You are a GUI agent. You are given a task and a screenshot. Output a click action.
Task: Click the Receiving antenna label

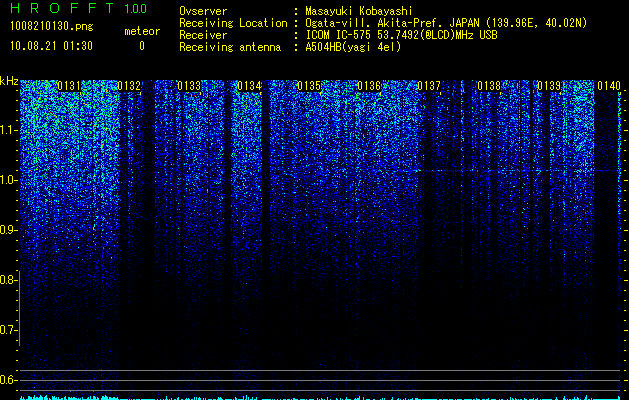(230, 47)
